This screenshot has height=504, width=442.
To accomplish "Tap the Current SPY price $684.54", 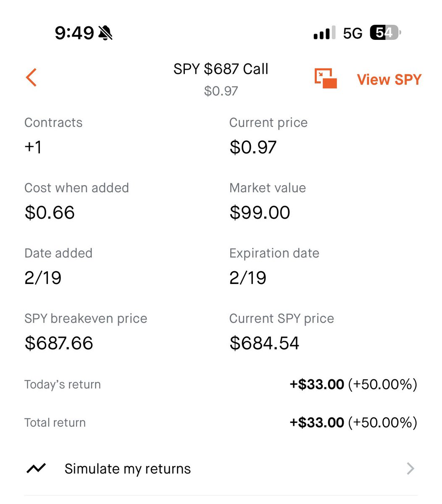I will 264,343.
